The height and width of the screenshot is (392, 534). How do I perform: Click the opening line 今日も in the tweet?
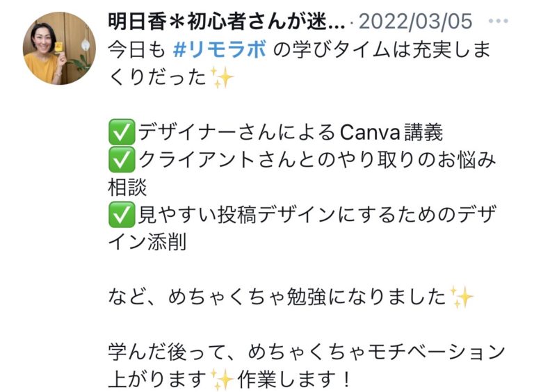pos(136,49)
